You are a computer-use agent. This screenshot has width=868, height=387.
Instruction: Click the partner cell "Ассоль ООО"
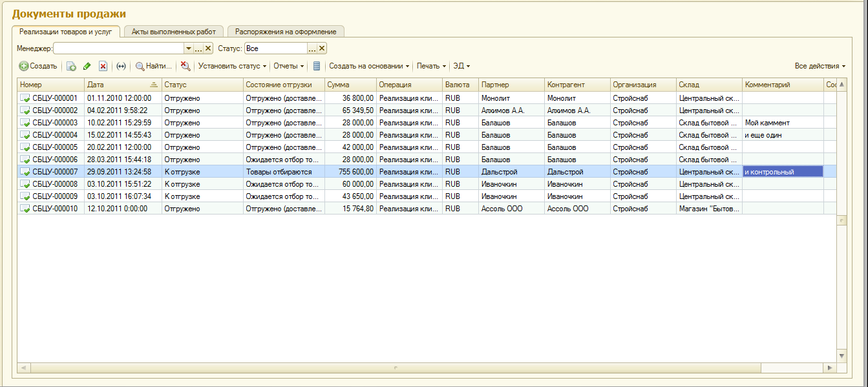point(511,209)
